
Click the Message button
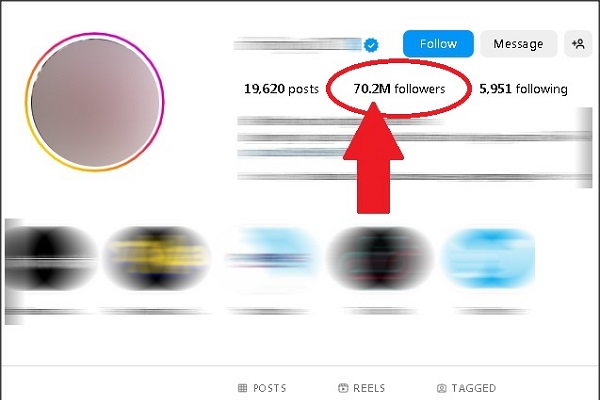coord(518,44)
